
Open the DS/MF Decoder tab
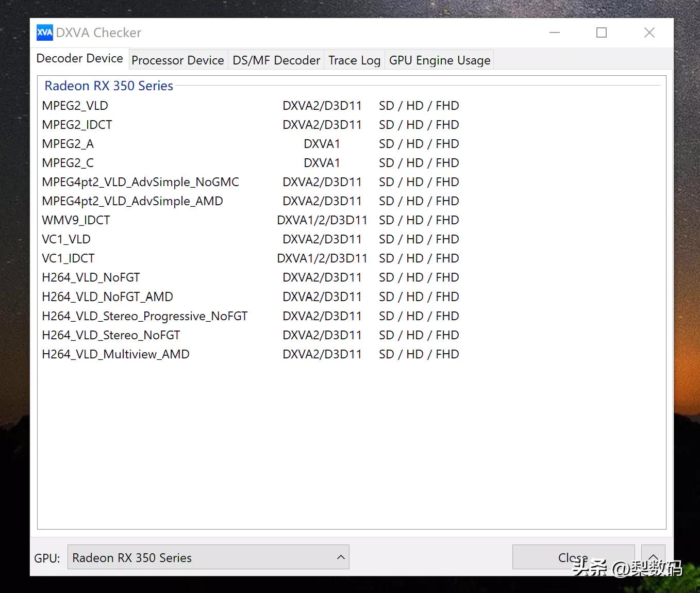[x=276, y=60]
